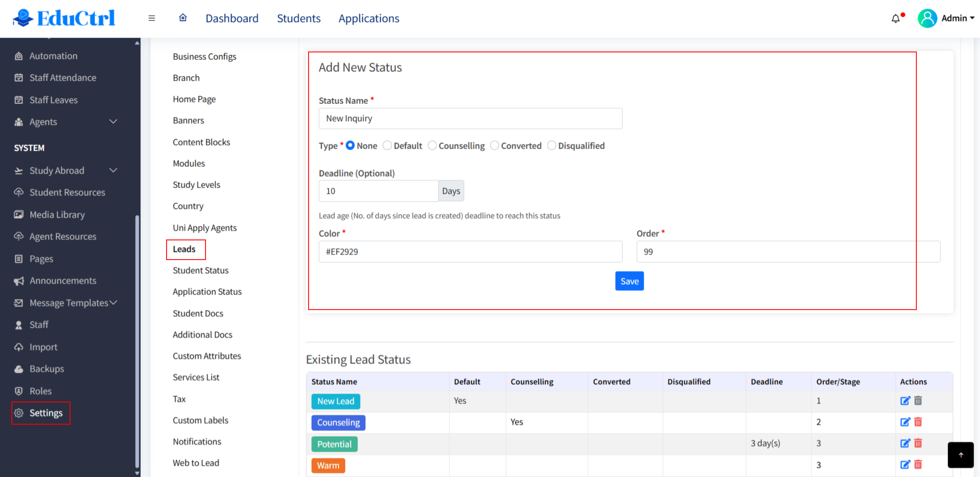Open Web to Lead settings link
This screenshot has height=477, width=980.
coord(196,463)
